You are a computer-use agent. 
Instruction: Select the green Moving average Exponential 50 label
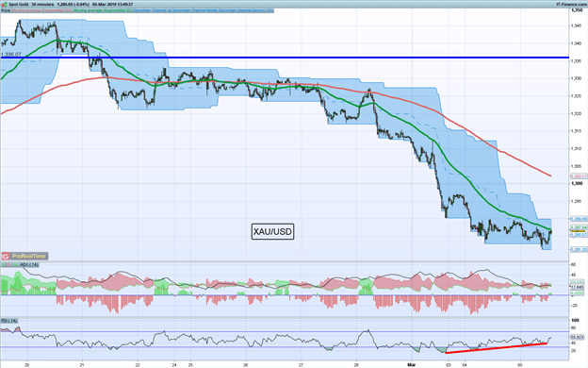coord(103,10)
